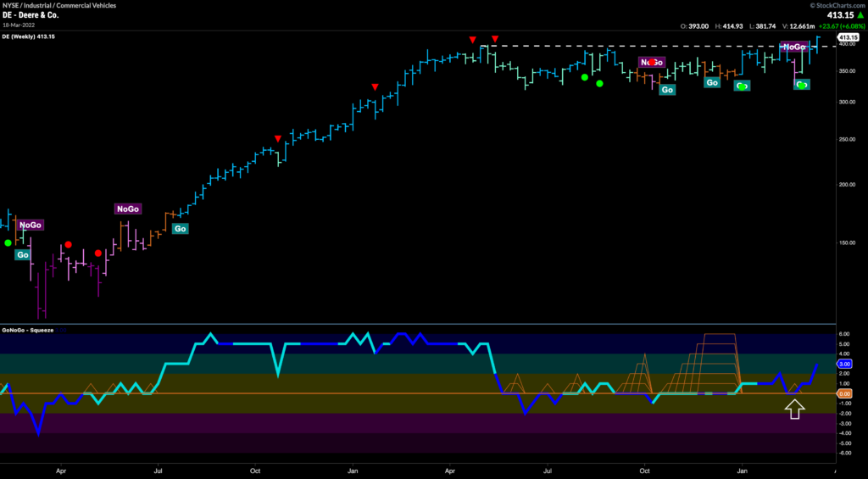Click the red triangle above bars near 250.00 level
868x479 pixels.
click(278, 138)
